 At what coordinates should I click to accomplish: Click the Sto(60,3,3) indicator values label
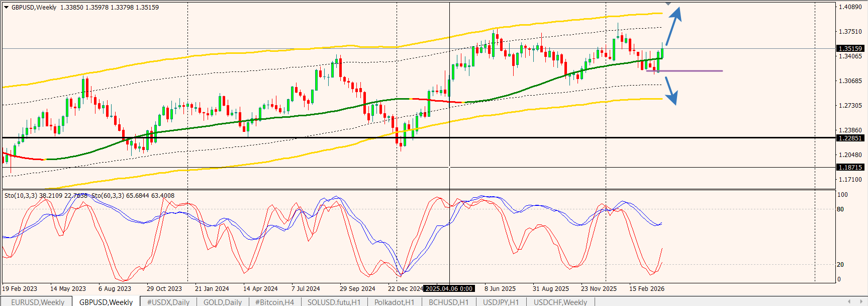tap(133, 196)
